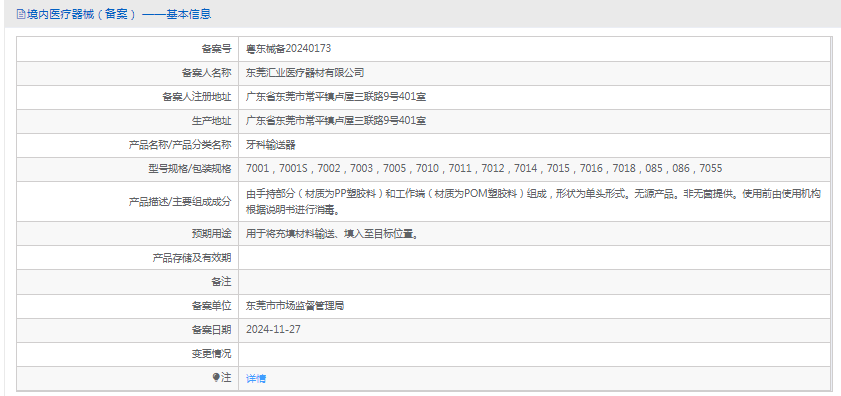Click the empty 变更情况 value cell
The width and height of the screenshot is (841, 396).
click(x=535, y=354)
